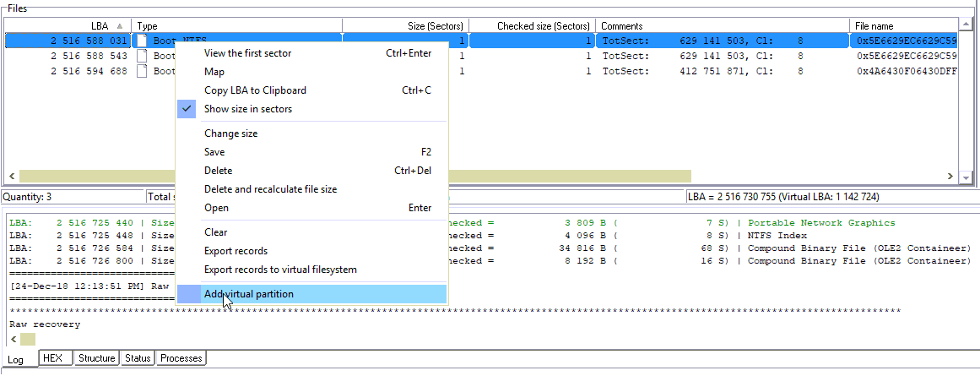The image size is (980, 376).
Task: Click the files list horizontal scroll-left arrow
Action: click(x=12, y=177)
